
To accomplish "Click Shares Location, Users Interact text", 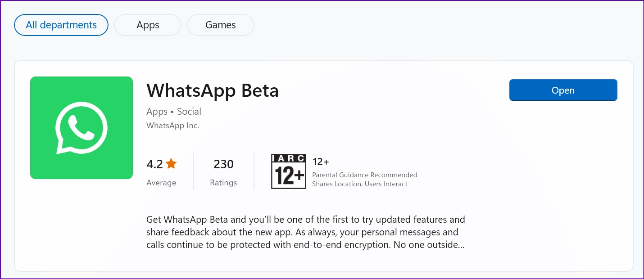I will 360,184.
